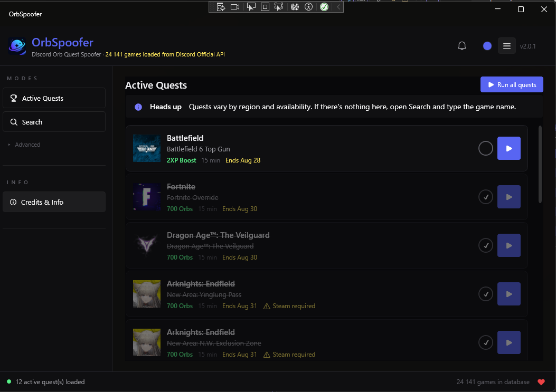
Task: Toggle N.W. Exclusion Zone quest checkmark
Action: coord(485,342)
